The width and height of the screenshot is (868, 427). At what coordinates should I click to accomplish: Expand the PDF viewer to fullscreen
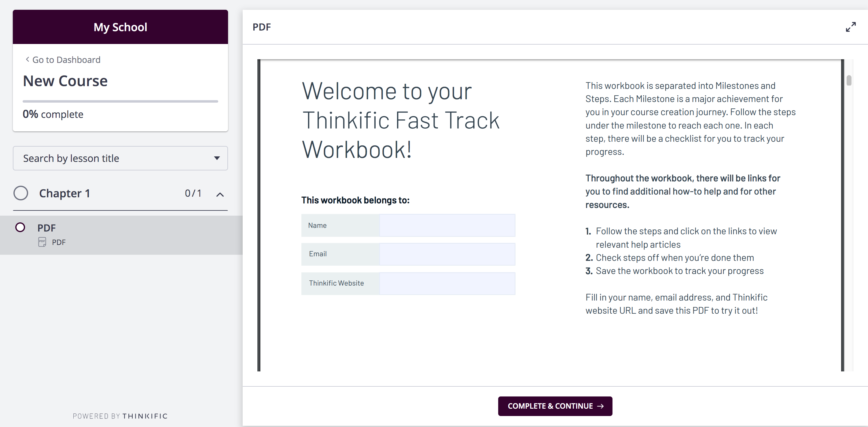pos(851,27)
